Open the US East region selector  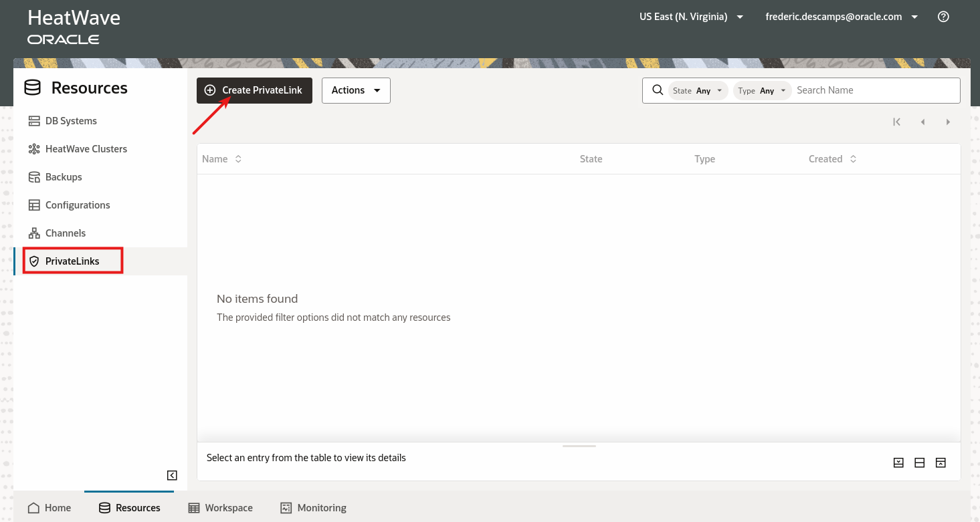[692, 17]
